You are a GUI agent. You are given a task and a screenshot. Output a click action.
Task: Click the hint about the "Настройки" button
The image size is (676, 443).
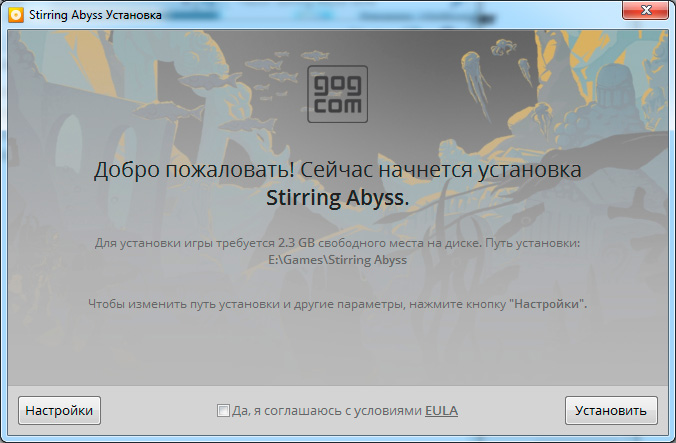coord(338,304)
